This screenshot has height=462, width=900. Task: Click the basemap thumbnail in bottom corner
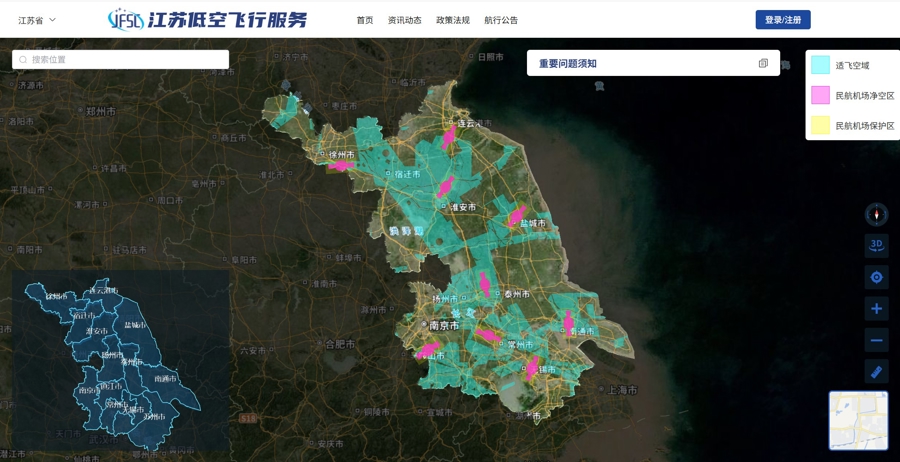858,420
